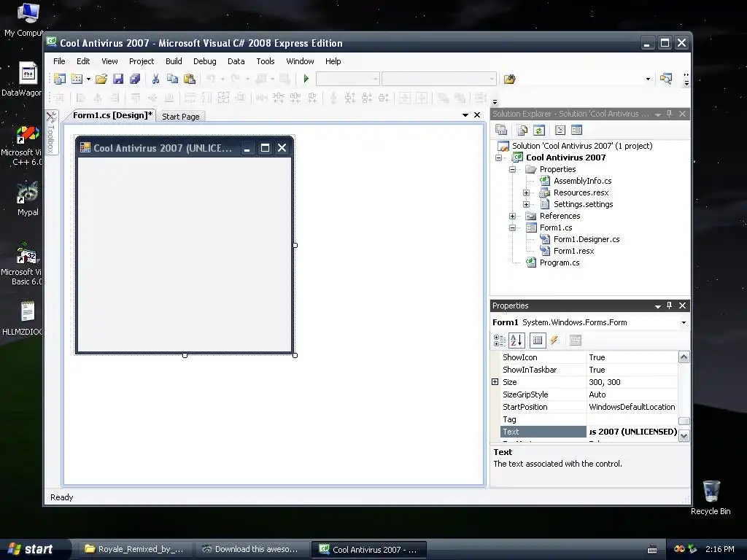The width and height of the screenshot is (747, 560).
Task: Open the Form1 object selector dropdown in Properties
Action: [x=684, y=322]
